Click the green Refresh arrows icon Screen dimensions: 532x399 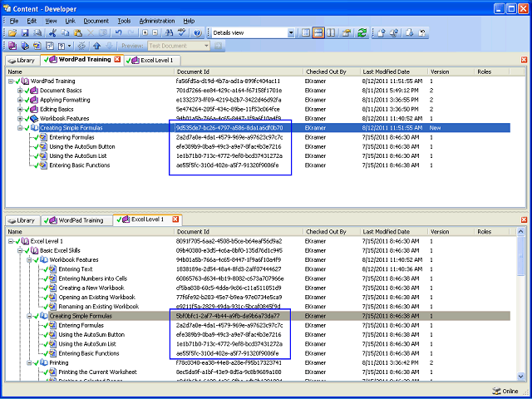click(x=362, y=33)
